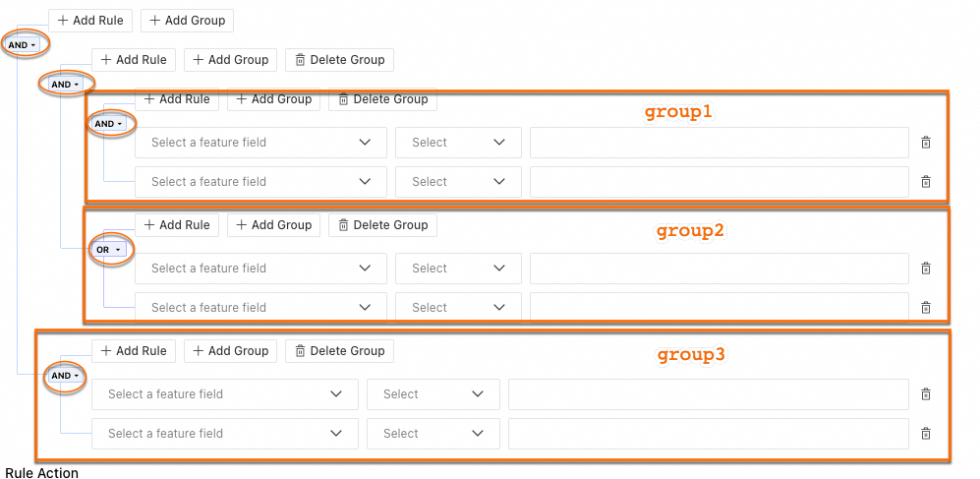Click the topmost Add Group button

[x=187, y=21]
